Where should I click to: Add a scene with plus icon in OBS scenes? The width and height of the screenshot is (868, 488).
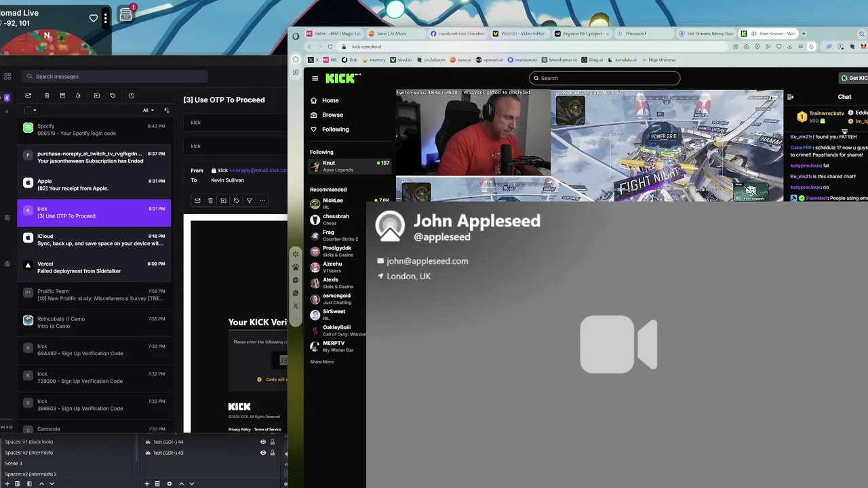click(8, 484)
